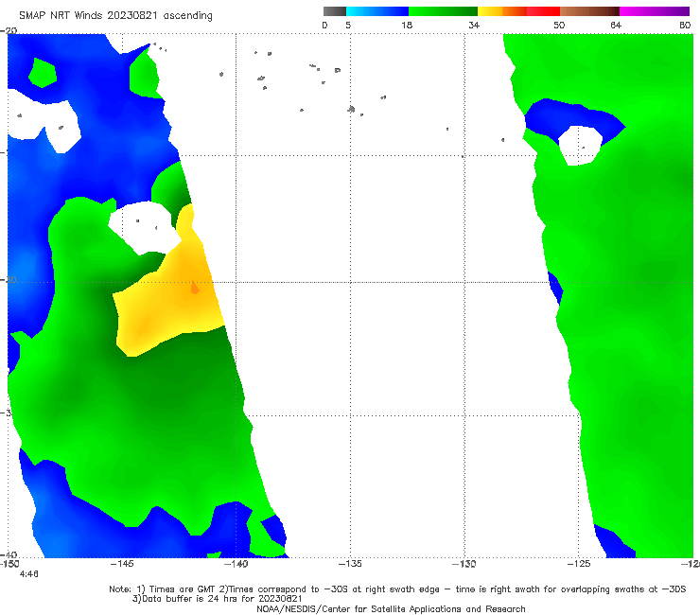Pick the brown segment of the colorbar

(589, 11)
